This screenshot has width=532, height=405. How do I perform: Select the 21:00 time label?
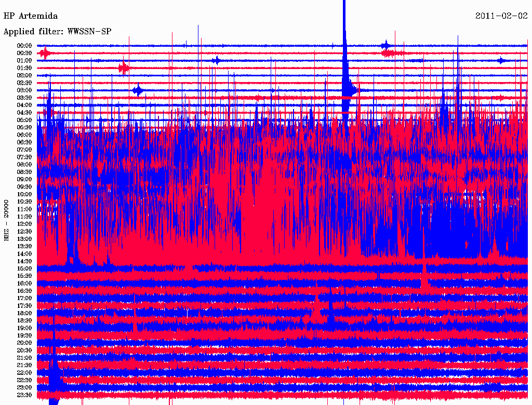coord(24,358)
